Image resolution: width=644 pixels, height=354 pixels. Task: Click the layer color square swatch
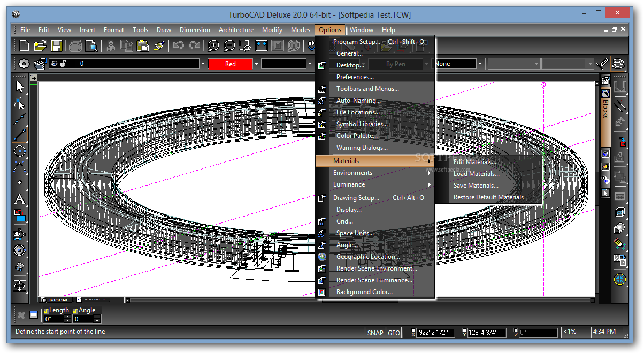tap(72, 64)
